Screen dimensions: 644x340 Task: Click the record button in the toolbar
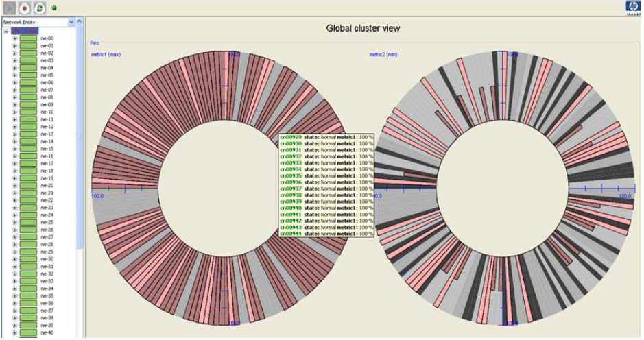pos(25,8)
